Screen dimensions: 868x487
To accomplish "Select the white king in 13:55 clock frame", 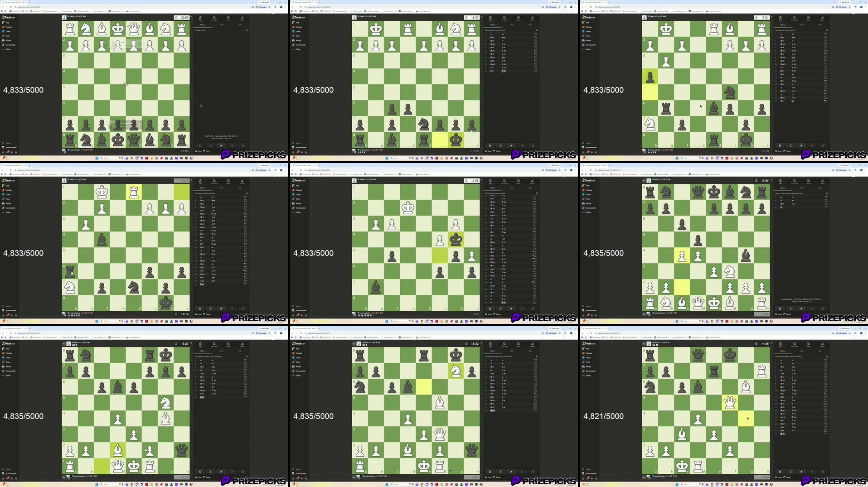I will (x=408, y=208).
